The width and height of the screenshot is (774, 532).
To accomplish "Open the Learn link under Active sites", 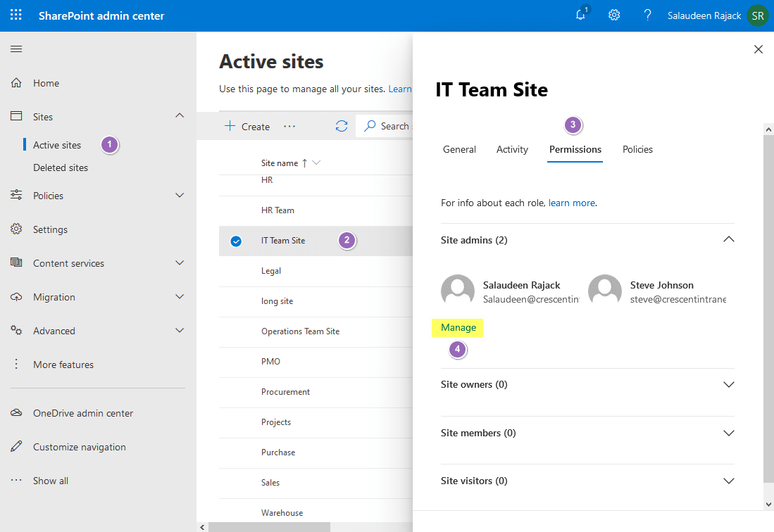I will click(x=400, y=89).
